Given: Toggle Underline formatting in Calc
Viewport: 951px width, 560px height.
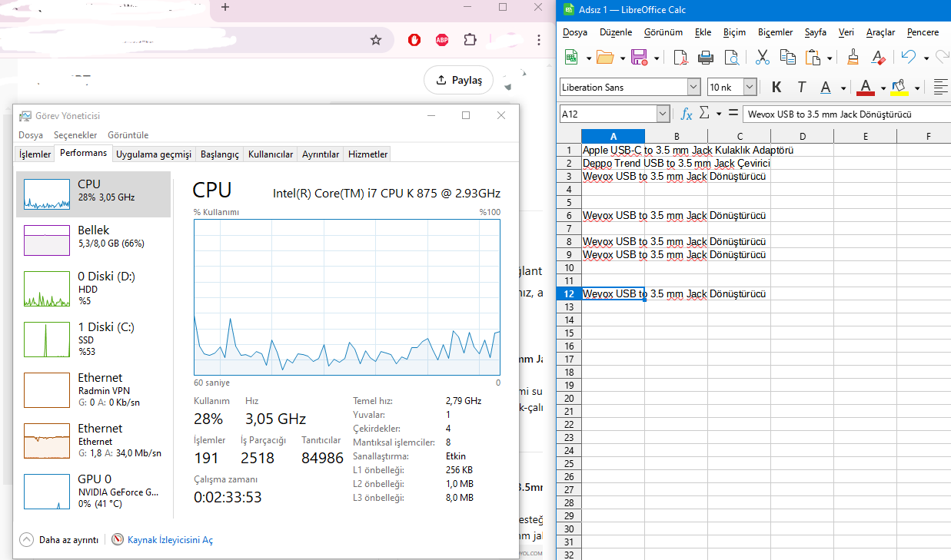Looking at the screenshot, I should [x=826, y=87].
